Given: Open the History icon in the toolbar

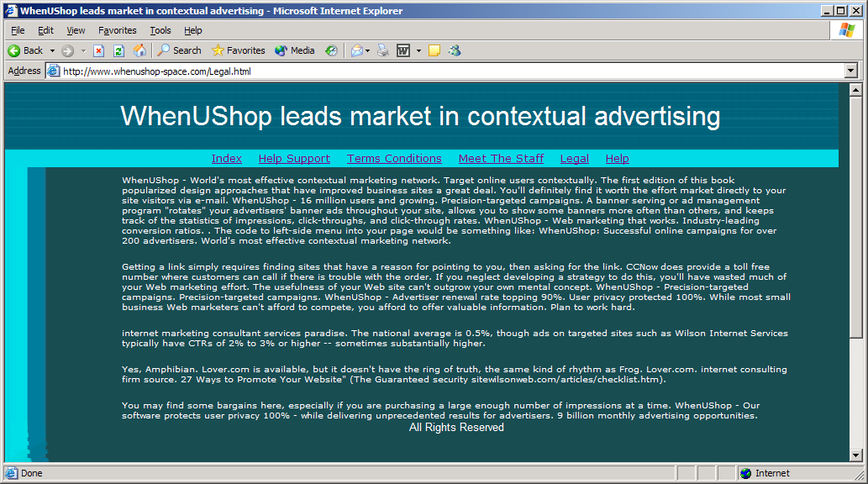Looking at the screenshot, I should click(x=331, y=51).
